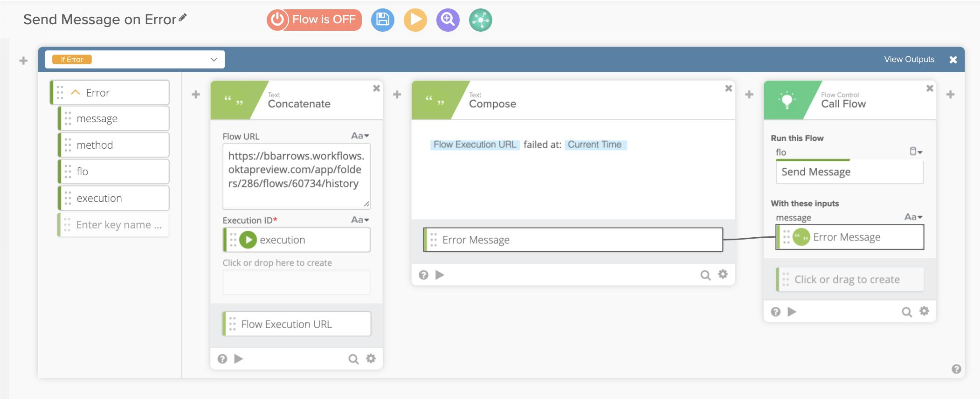Collapse the Error object caret
Viewport: 980px width, 399px height.
coord(76,92)
